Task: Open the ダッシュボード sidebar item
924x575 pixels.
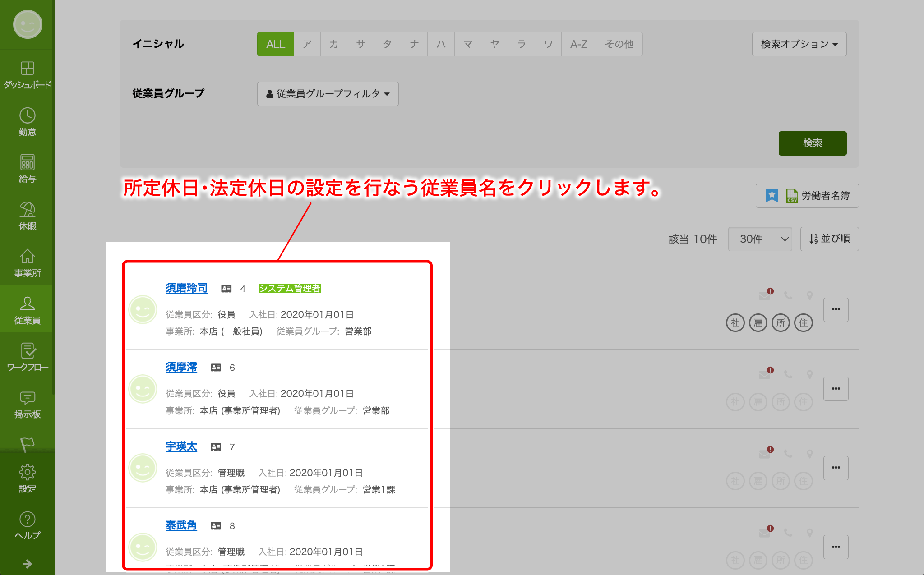Action: 27,75
